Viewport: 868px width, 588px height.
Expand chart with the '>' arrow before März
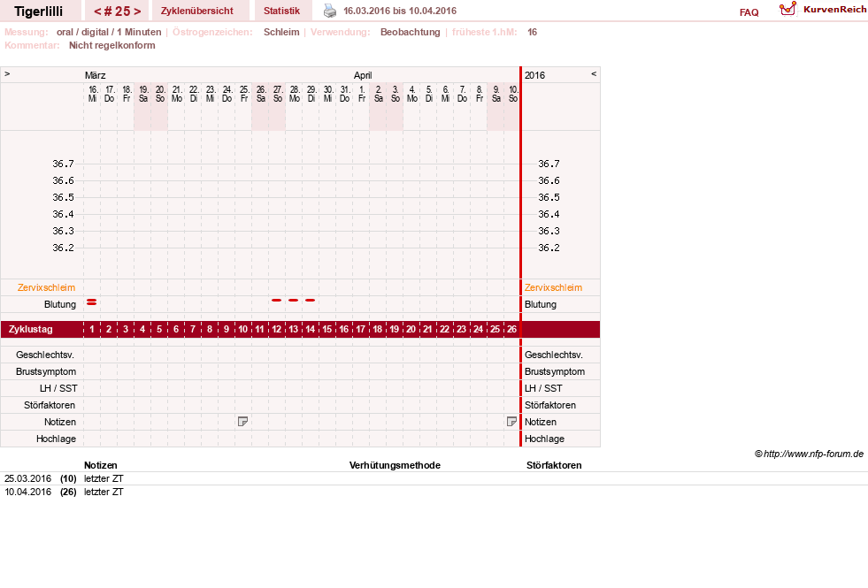click(7, 73)
